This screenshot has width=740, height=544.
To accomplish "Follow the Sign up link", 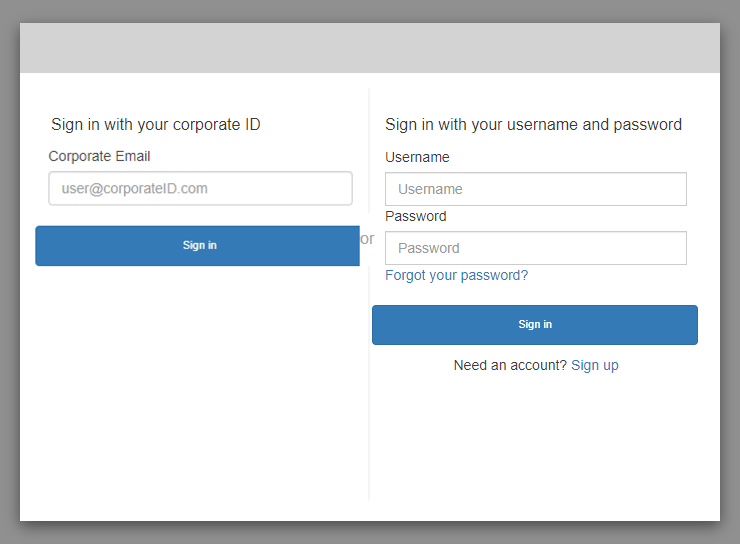I will click(594, 365).
